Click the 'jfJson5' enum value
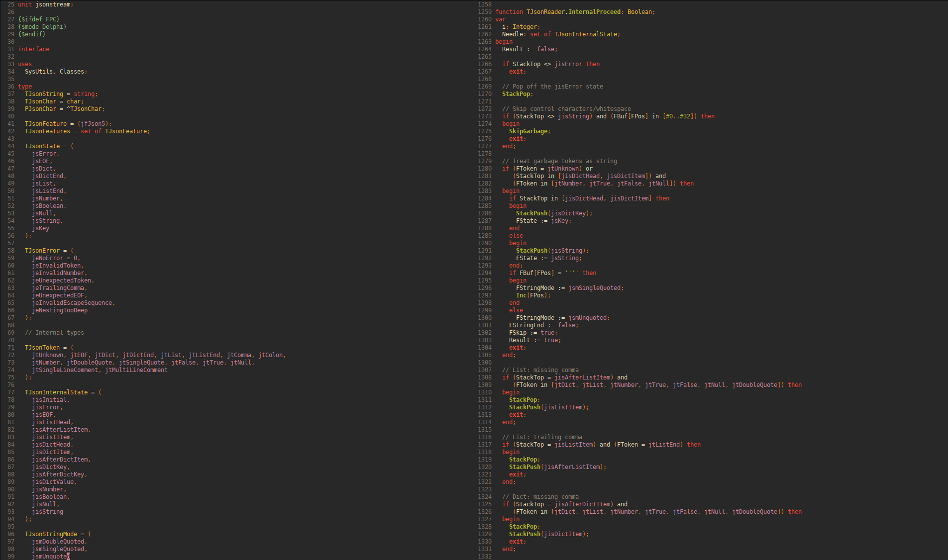Screen dimensions: 948x560 coord(95,124)
